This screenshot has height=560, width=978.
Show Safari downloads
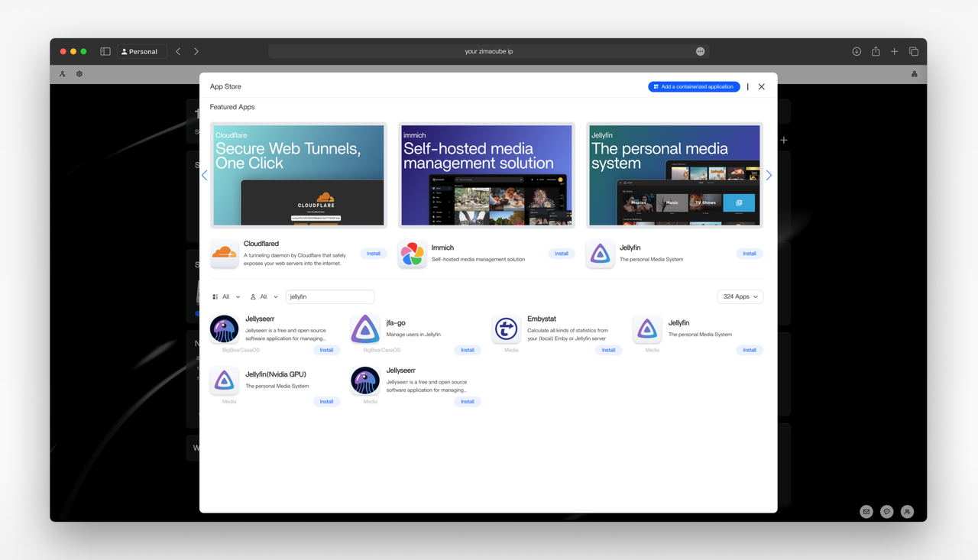pyautogui.click(x=857, y=51)
